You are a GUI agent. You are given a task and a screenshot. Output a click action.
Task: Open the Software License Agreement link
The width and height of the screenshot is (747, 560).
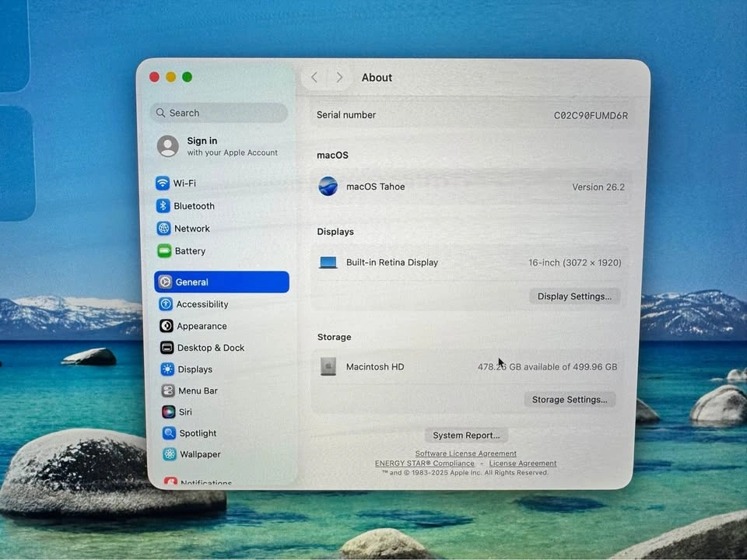465,453
